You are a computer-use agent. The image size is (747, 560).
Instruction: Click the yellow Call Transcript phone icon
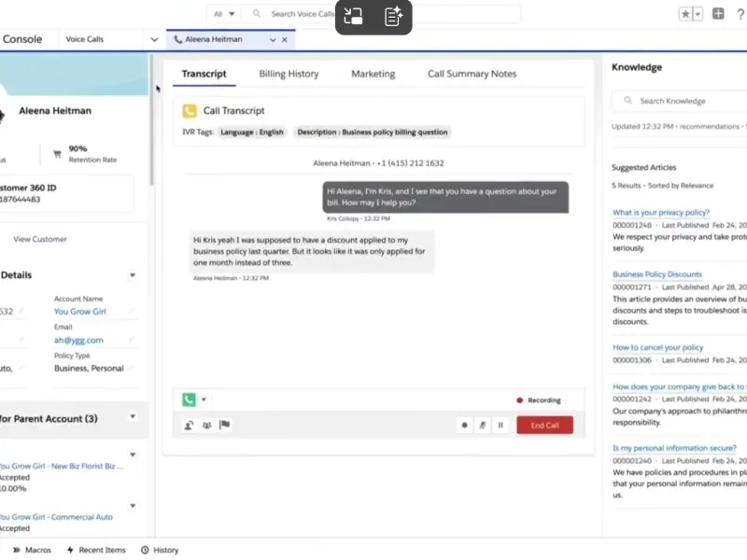pos(190,110)
